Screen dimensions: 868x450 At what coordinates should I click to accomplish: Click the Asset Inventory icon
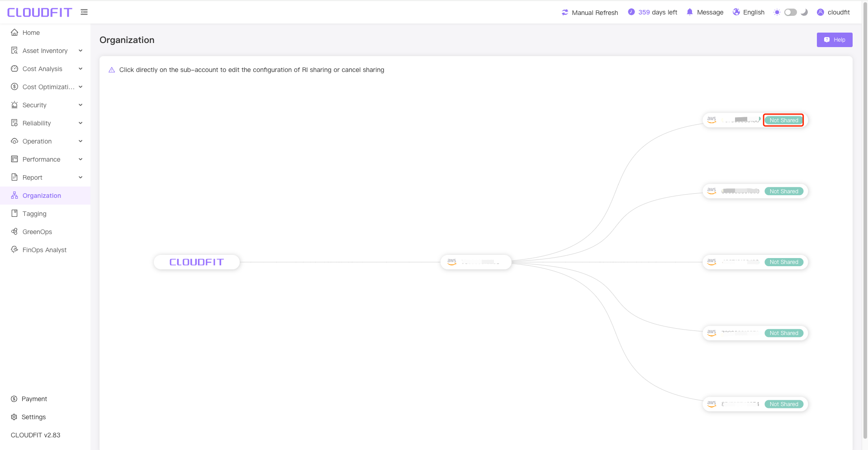pyautogui.click(x=14, y=51)
